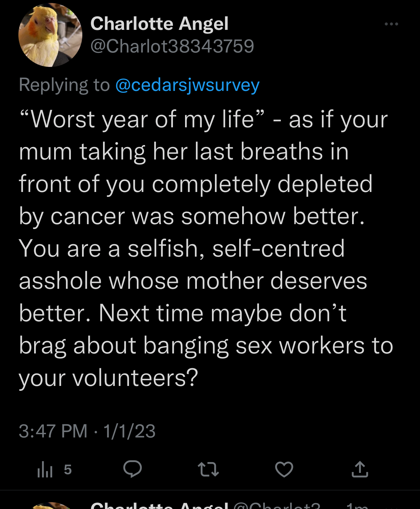Open the @Charlot38343759 handle

click(x=172, y=46)
